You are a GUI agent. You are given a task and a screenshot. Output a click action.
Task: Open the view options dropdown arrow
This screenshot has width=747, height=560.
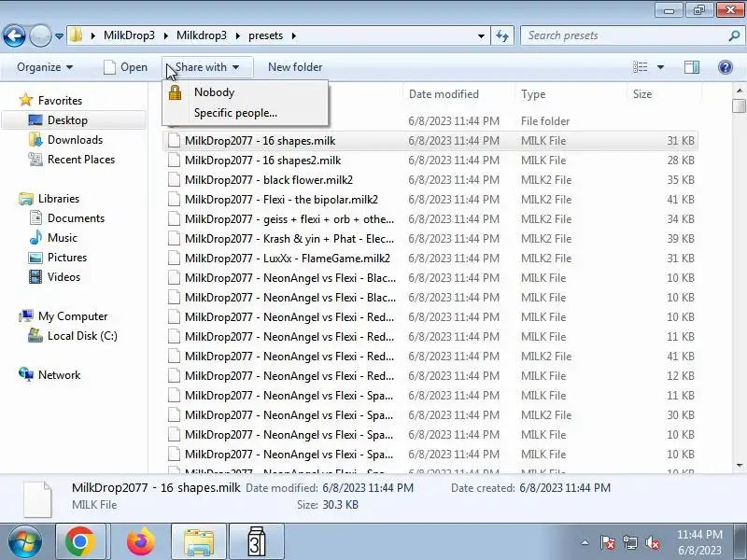pyautogui.click(x=660, y=67)
